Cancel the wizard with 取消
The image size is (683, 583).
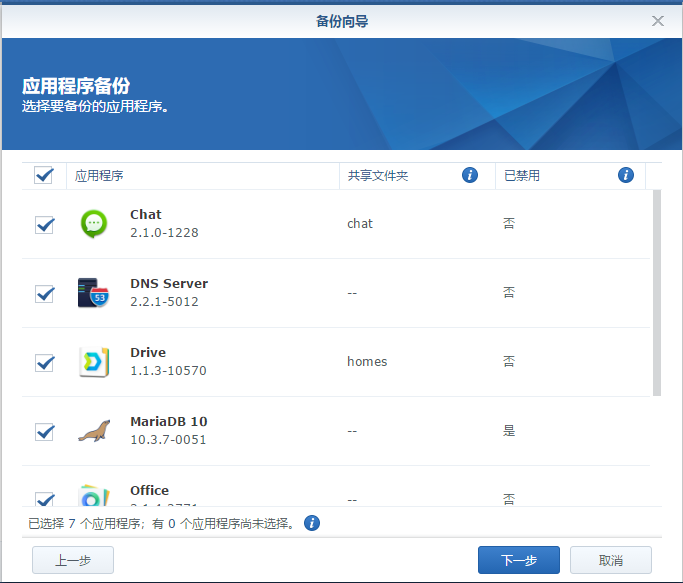click(x=611, y=560)
